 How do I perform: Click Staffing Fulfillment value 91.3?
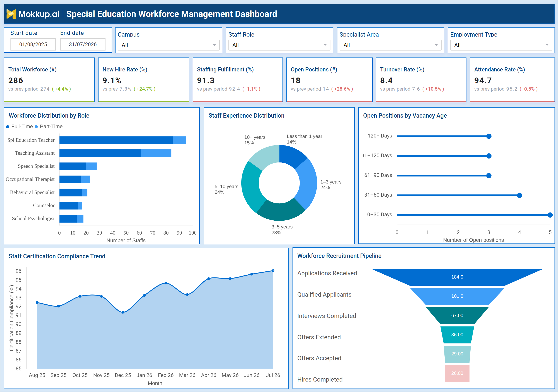click(206, 80)
